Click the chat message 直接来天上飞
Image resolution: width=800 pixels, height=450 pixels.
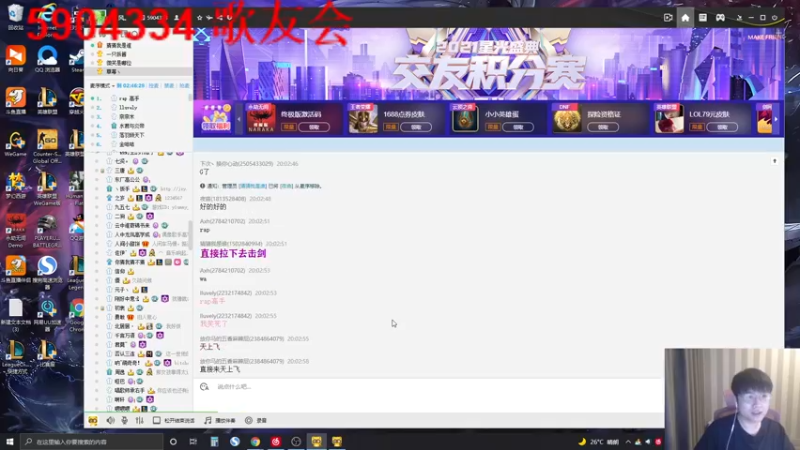[x=220, y=369]
